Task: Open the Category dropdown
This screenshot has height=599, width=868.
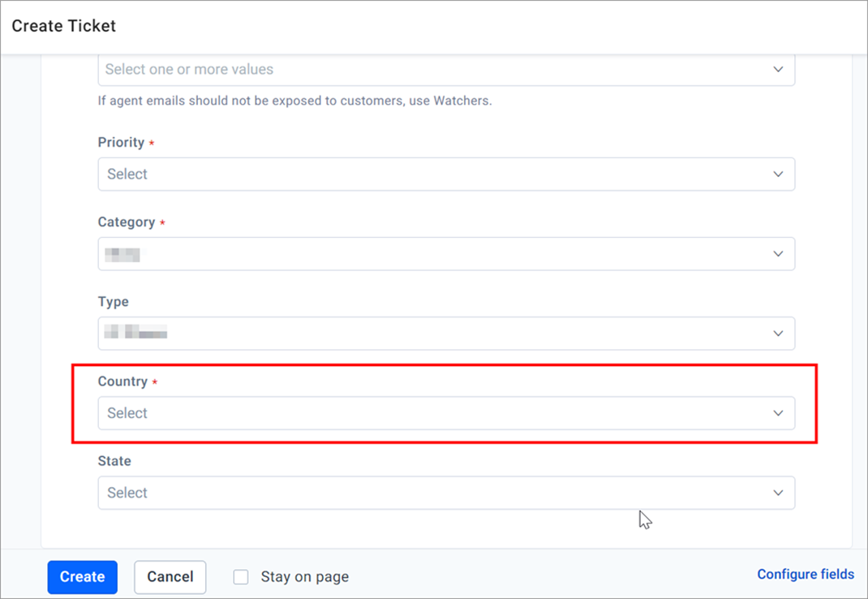Action: click(446, 254)
